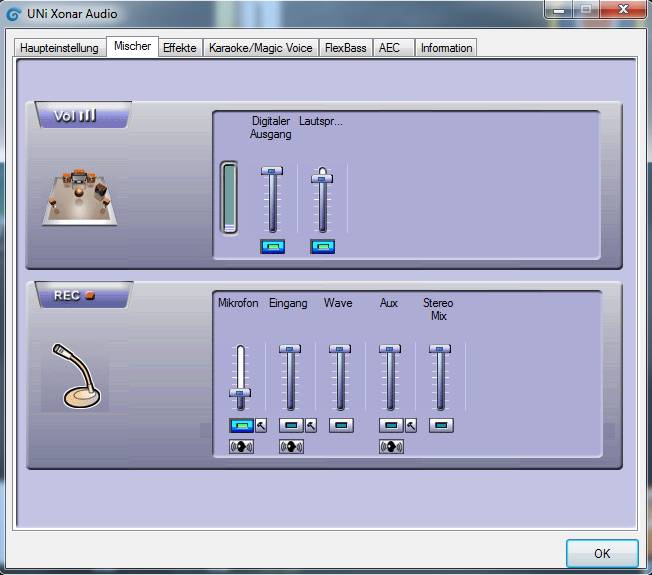Toggle mute for Digitaler Ausgang
The width and height of the screenshot is (652, 575).
pyautogui.click(x=273, y=247)
